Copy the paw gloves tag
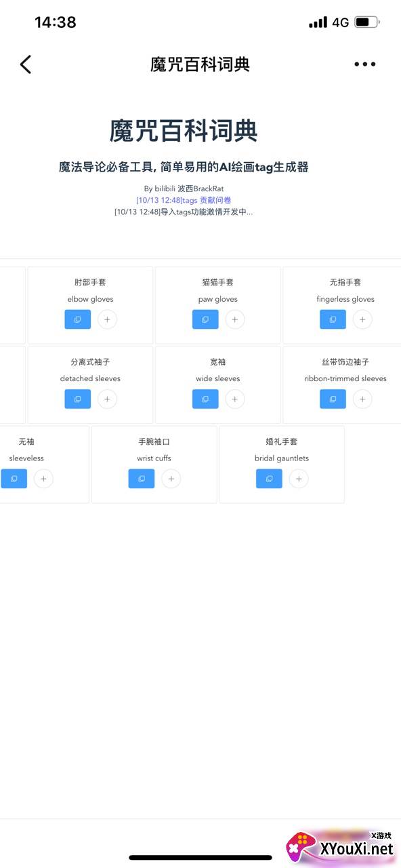The height and width of the screenshot is (868, 401). [x=205, y=319]
